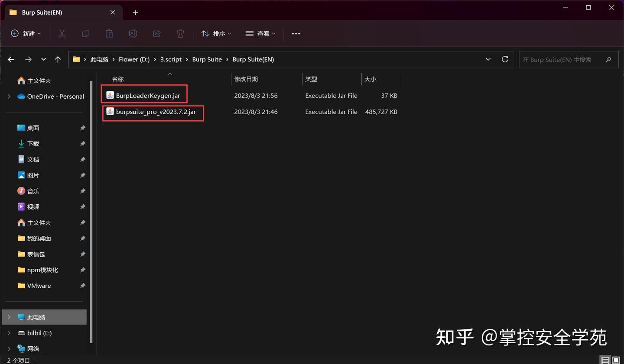Switch to large icons view in status bar
This screenshot has height=364, width=624.
616,360
